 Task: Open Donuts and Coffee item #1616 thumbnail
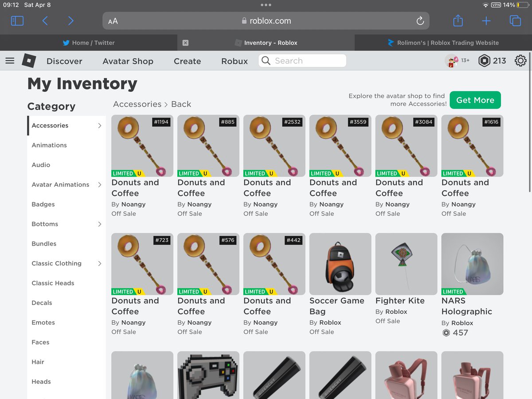click(x=473, y=146)
